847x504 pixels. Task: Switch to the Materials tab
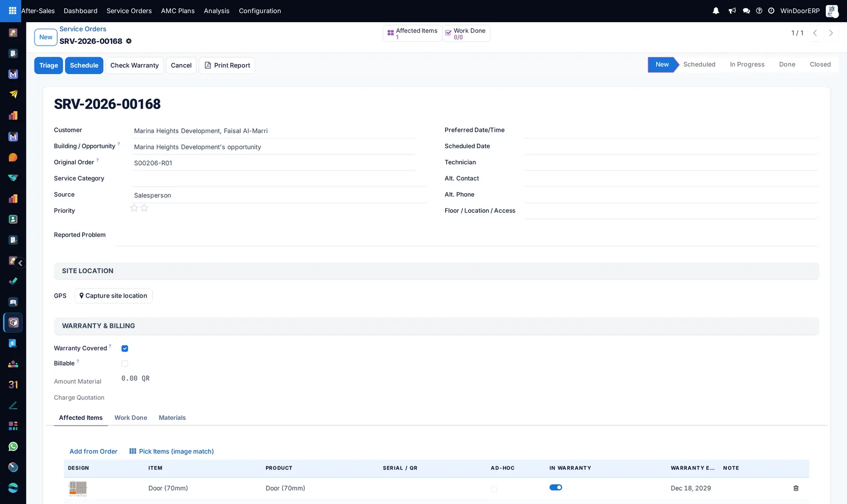[172, 418]
